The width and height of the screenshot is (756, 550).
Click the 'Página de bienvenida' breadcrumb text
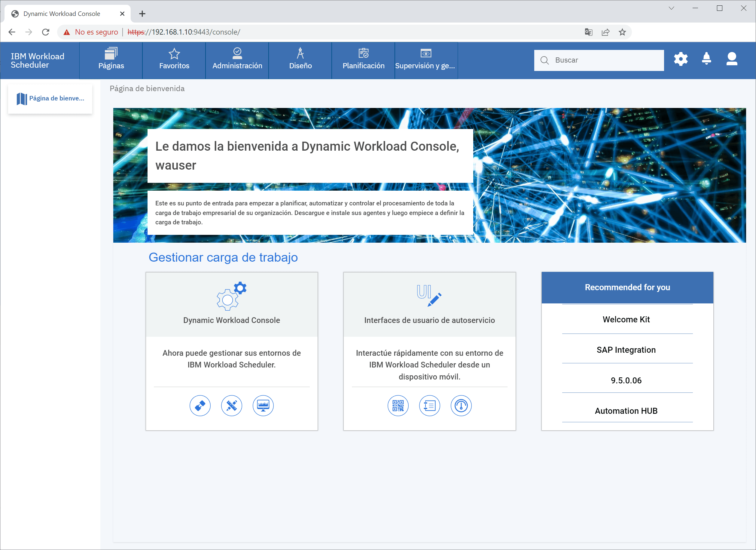coord(147,88)
